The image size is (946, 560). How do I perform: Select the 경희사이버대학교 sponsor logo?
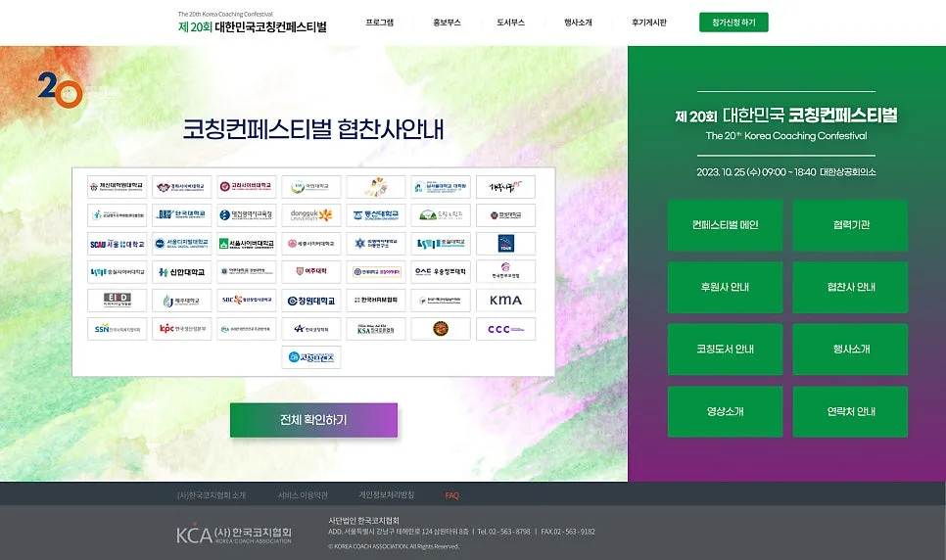tap(181, 186)
